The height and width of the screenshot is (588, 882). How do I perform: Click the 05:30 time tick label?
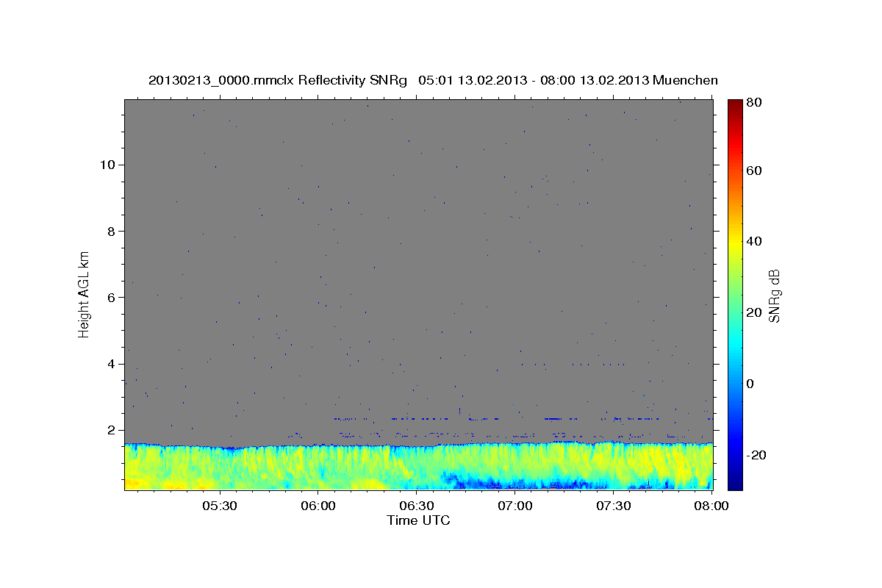219,506
